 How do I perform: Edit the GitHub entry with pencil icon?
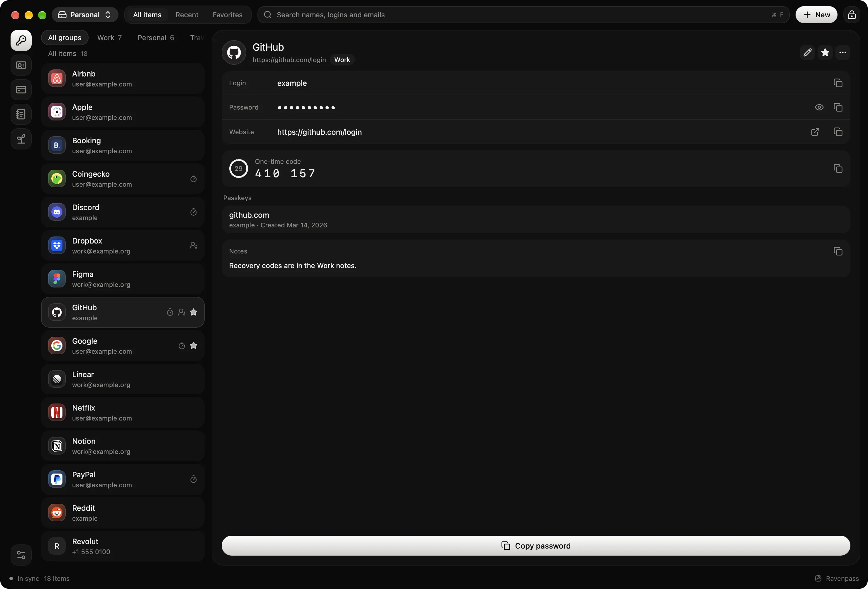808,53
